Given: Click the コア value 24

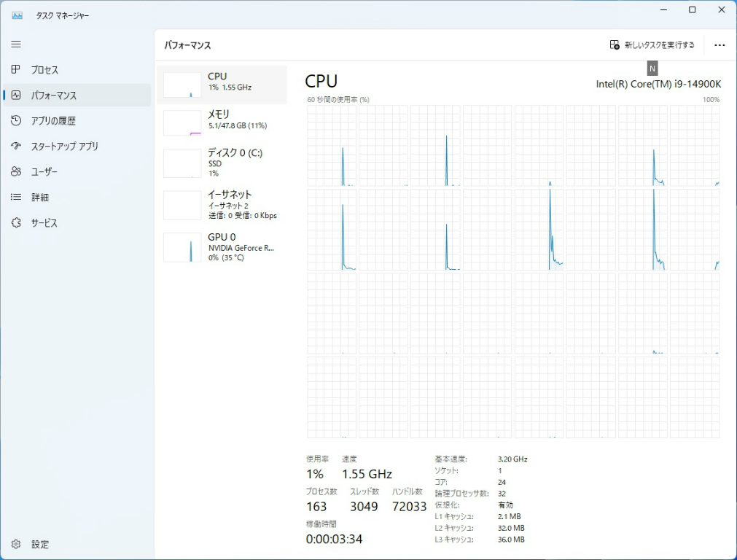Looking at the screenshot, I should click(x=502, y=482).
